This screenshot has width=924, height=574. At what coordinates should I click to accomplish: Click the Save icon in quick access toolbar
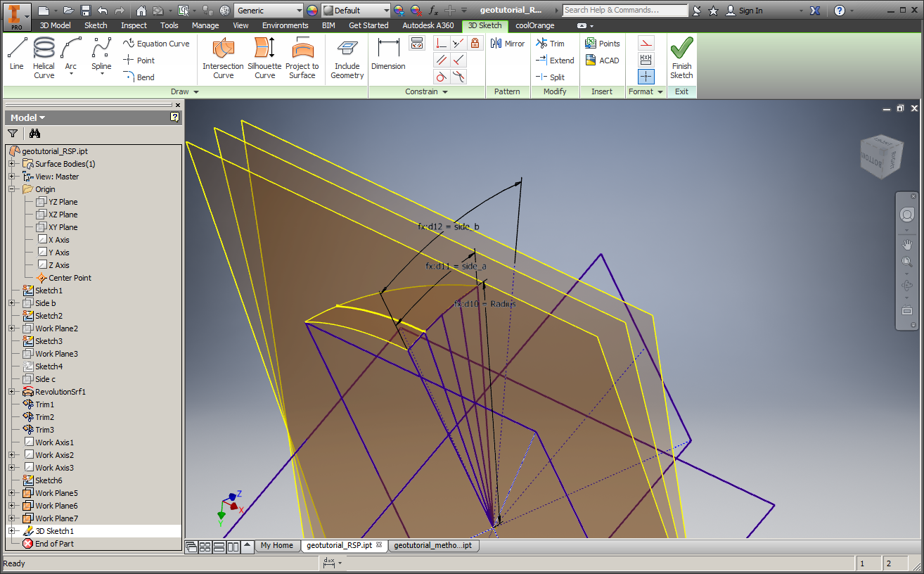click(x=86, y=11)
